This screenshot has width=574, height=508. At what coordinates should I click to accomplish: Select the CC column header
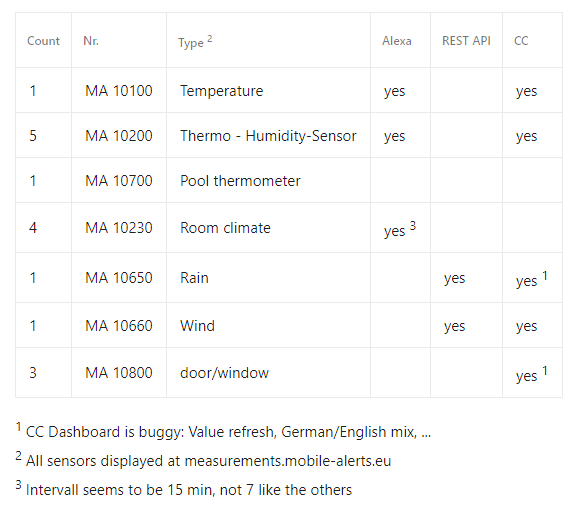point(521,41)
